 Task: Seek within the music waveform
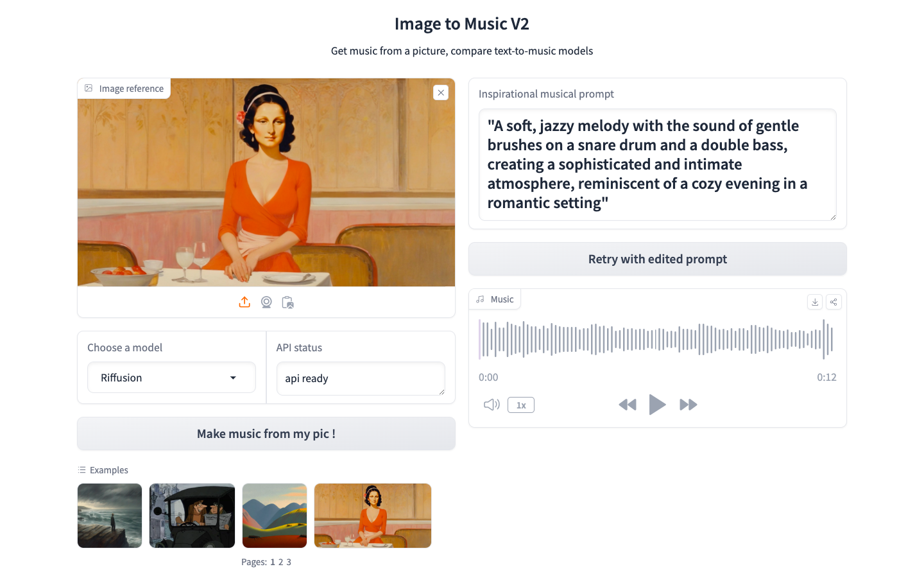coord(657,339)
